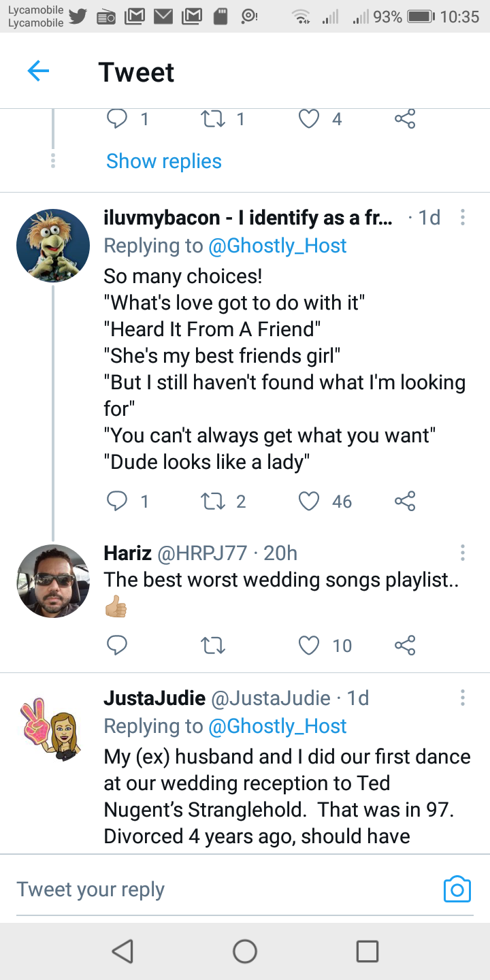Retweet Hariz's wedding playlist tweet
Screen dimensions: 490x980
coord(214,645)
